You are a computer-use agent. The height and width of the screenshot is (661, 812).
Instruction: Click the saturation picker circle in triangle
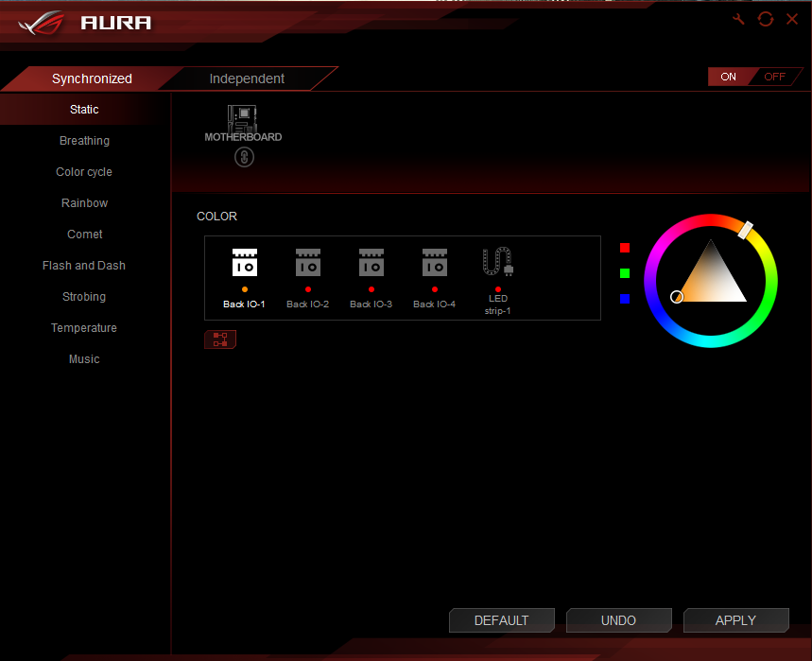tap(676, 296)
